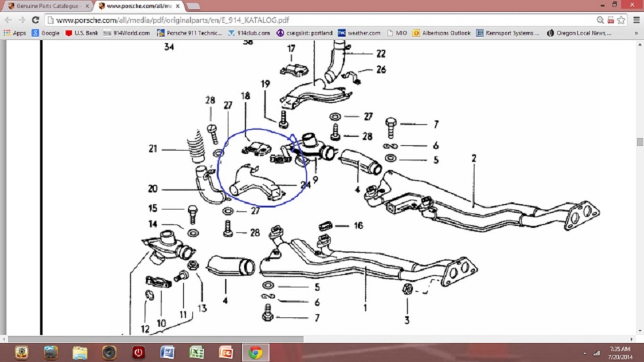Open the 914World.com bookmark
Image resolution: width=644 pixels, height=362 pixels.
pos(127,33)
